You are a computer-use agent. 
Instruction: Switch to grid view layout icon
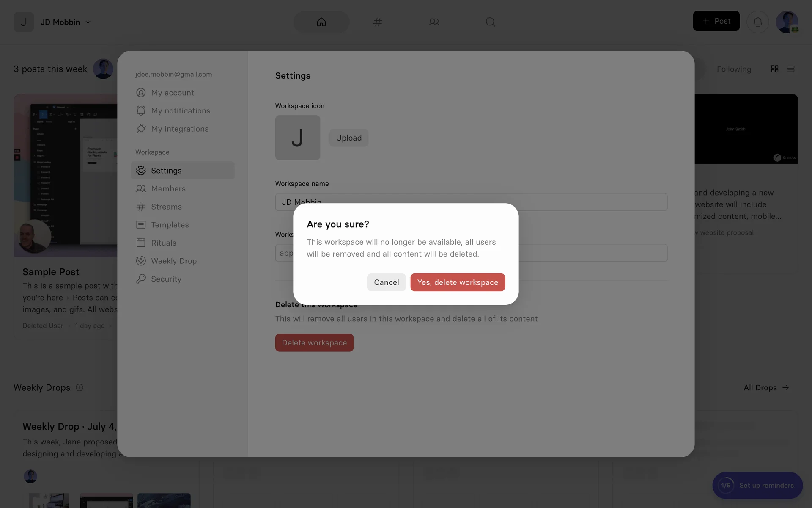pos(774,69)
